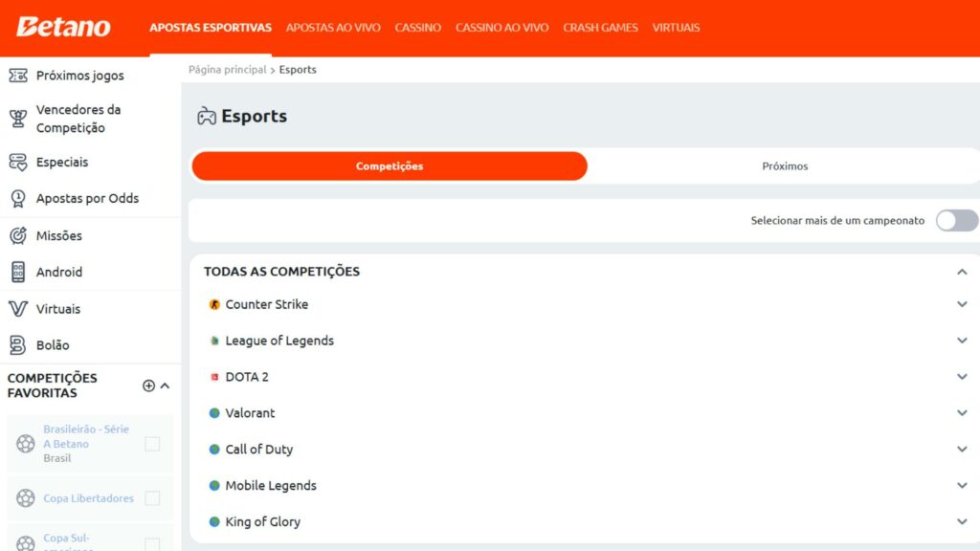Add a favorite competition with plus icon
The image size is (980, 551).
pyautogui.click(x=148, y=386)
